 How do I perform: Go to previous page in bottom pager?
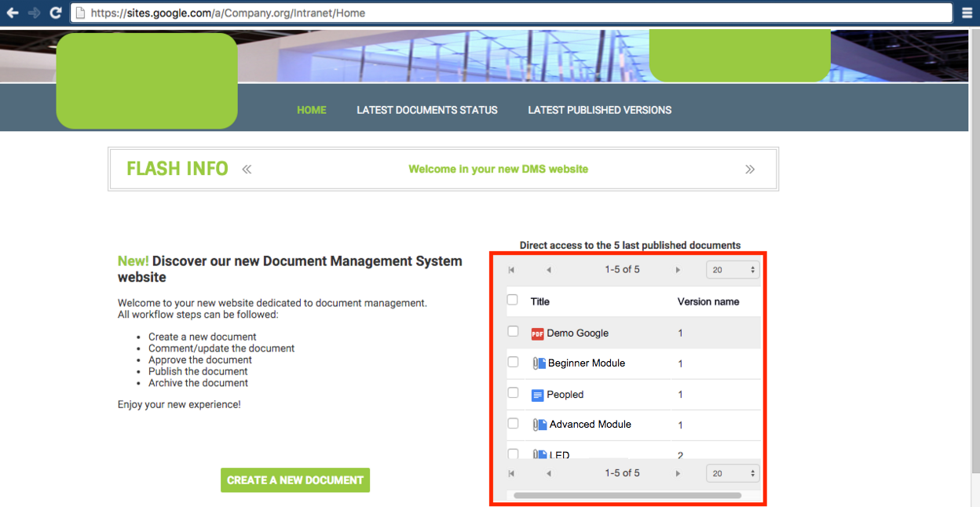point(548,473)
